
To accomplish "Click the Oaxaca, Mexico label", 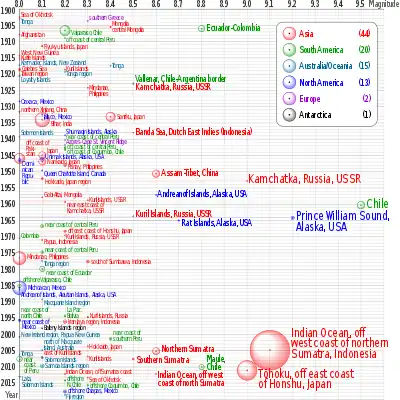I will point(37,102).
